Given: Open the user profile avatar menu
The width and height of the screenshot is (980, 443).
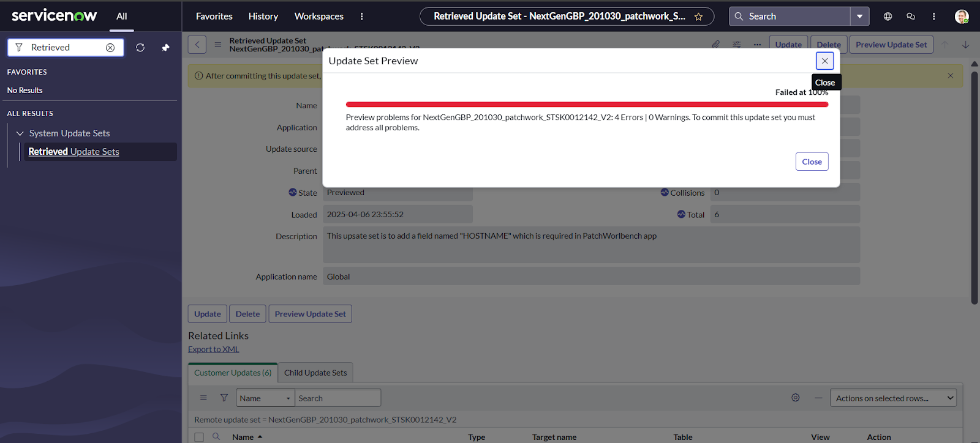Looking at the screenshot, I should point(962,17).
